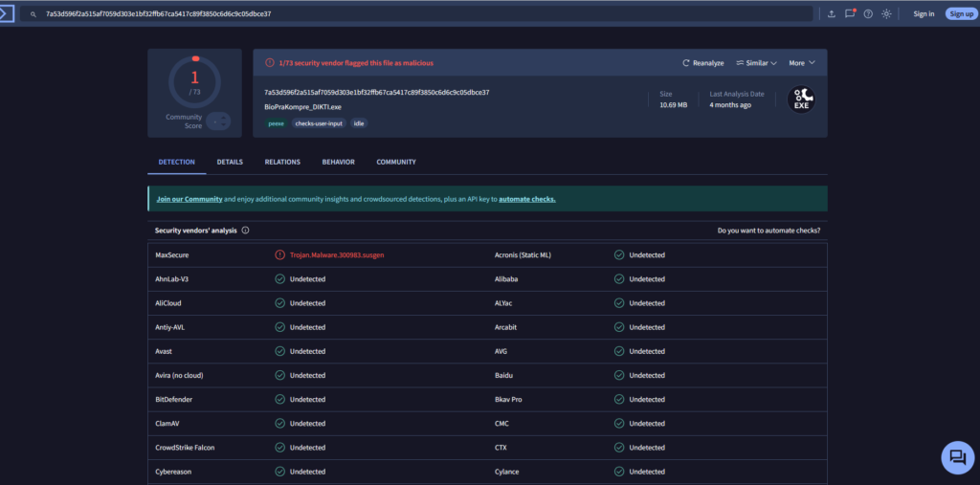Screen dimensions: 980x485
Task: Expand the More dropdown menu
Action: tap(802, 63)
